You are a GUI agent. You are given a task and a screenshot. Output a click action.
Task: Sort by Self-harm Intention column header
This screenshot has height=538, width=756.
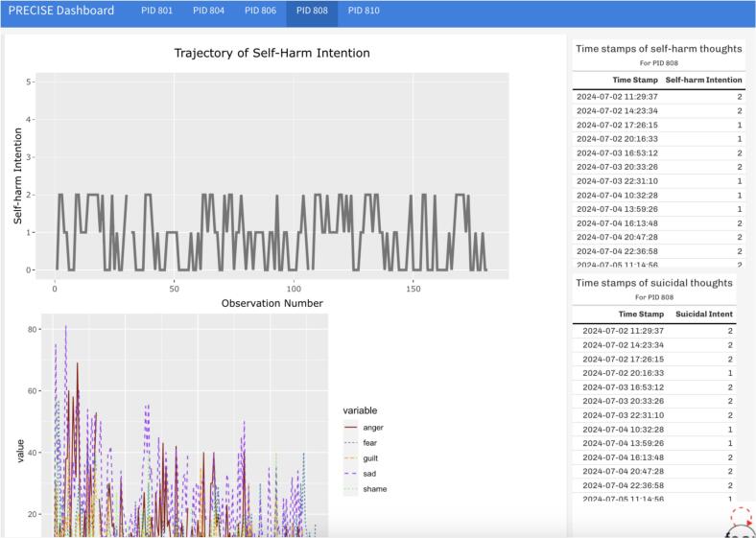[703, 80]
